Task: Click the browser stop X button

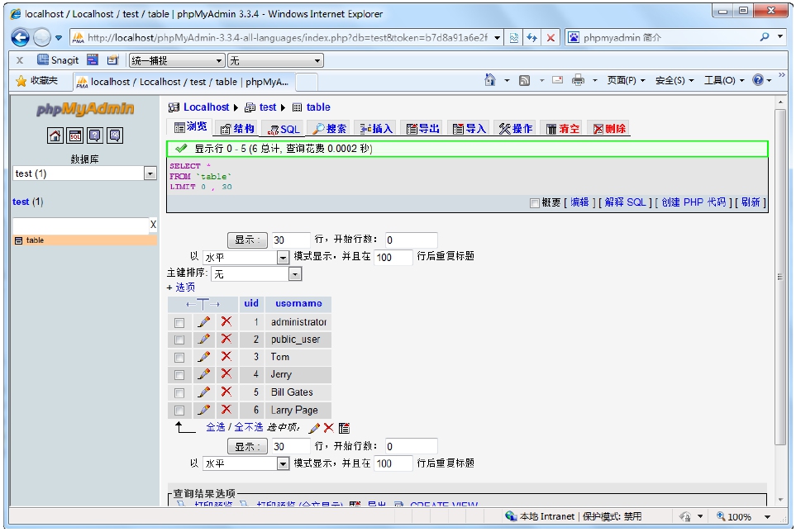Action: (x=551, y=37)
